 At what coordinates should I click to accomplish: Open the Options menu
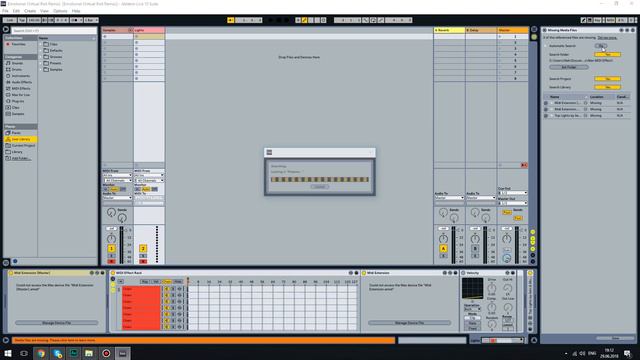(x=60, y=11)
